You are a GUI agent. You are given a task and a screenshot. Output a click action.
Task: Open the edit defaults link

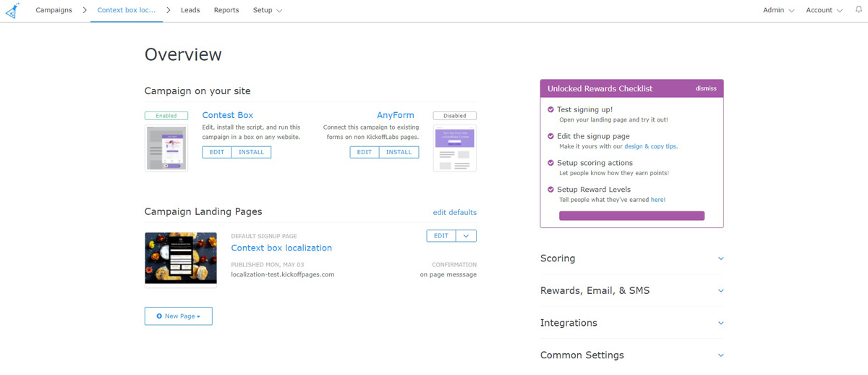[x=455, y=212]
